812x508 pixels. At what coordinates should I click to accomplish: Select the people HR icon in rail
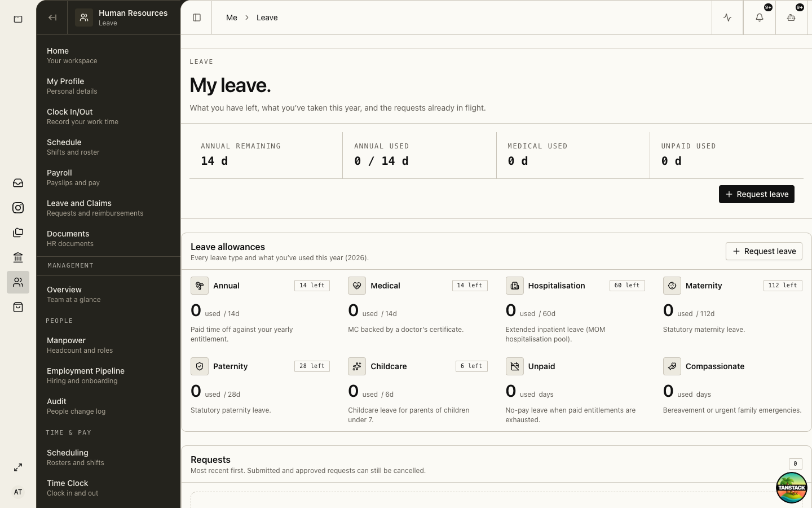(18, 282)
